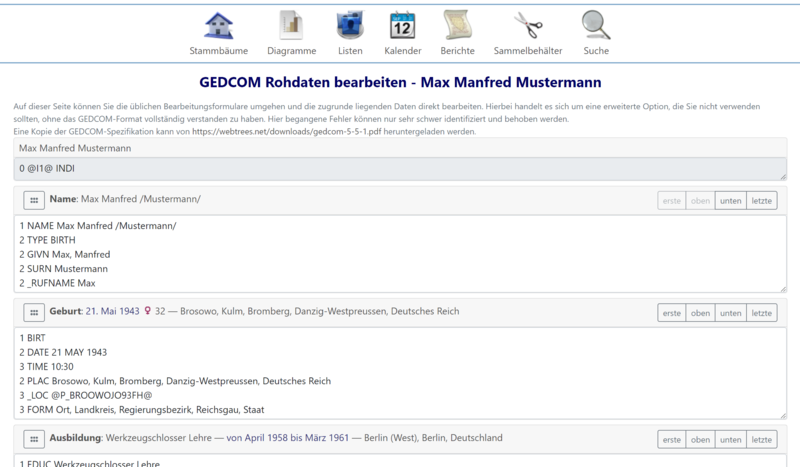The image size is (800, 467).
Task: Click inside the BIRT raw data text area
Action: [400, 373]
